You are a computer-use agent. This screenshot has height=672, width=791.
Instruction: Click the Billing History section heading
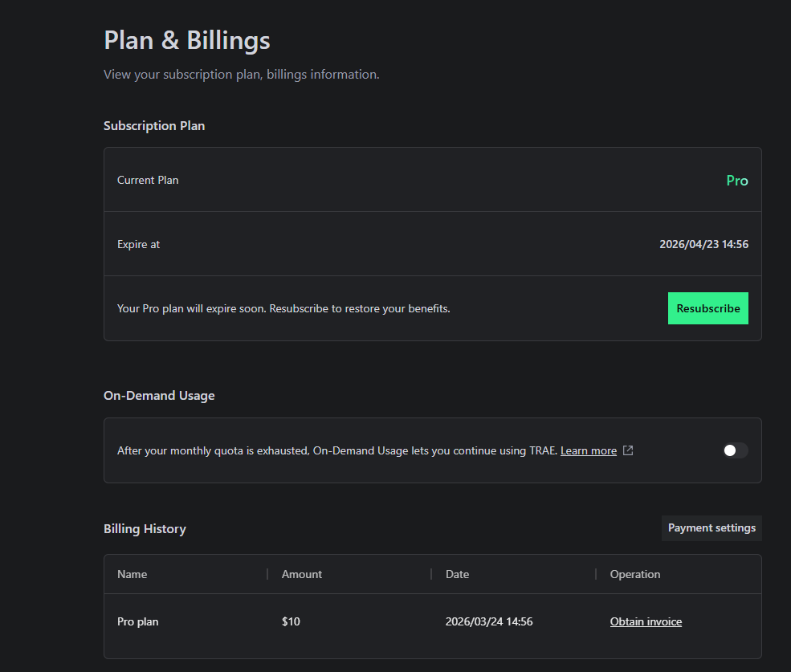click(145, 529)
